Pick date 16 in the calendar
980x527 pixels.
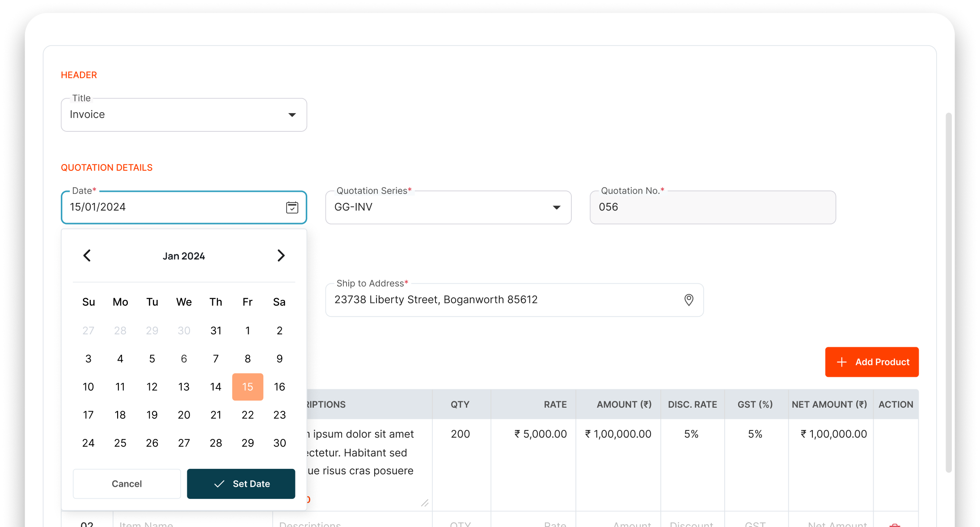click(279, 387)
